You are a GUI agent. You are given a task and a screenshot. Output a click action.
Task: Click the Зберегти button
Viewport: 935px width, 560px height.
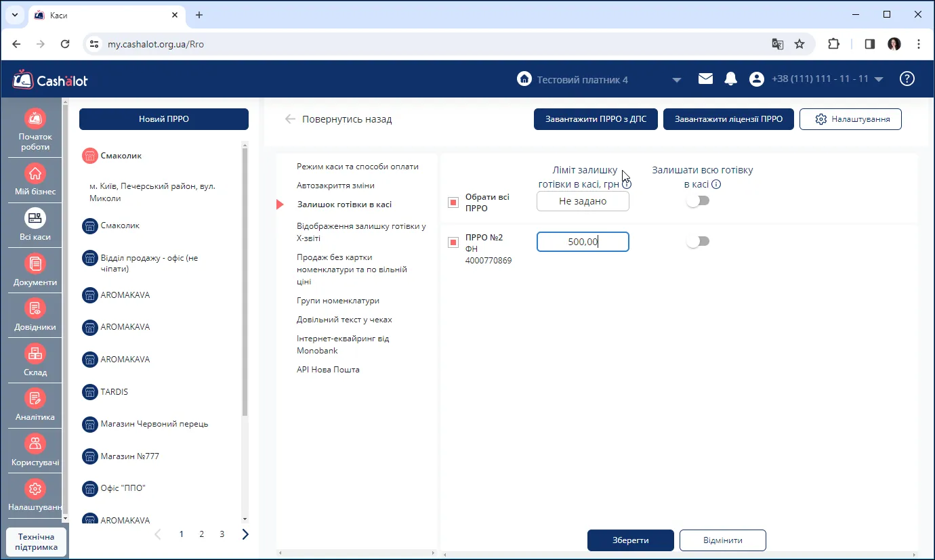point(631,540)
